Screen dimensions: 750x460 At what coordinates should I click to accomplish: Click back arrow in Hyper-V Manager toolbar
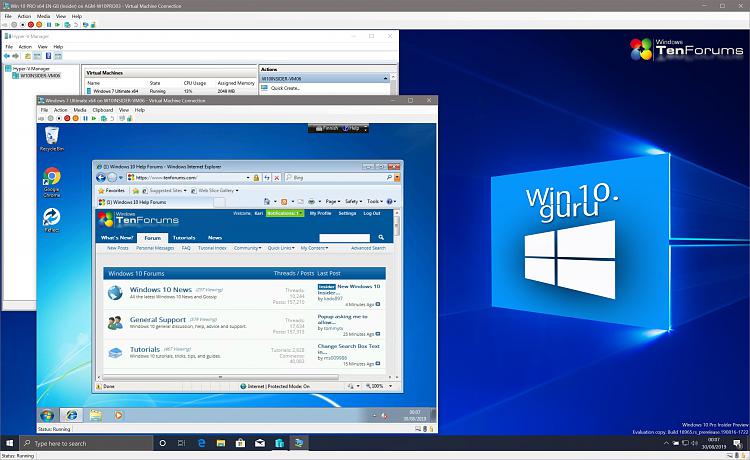[7, 56]
